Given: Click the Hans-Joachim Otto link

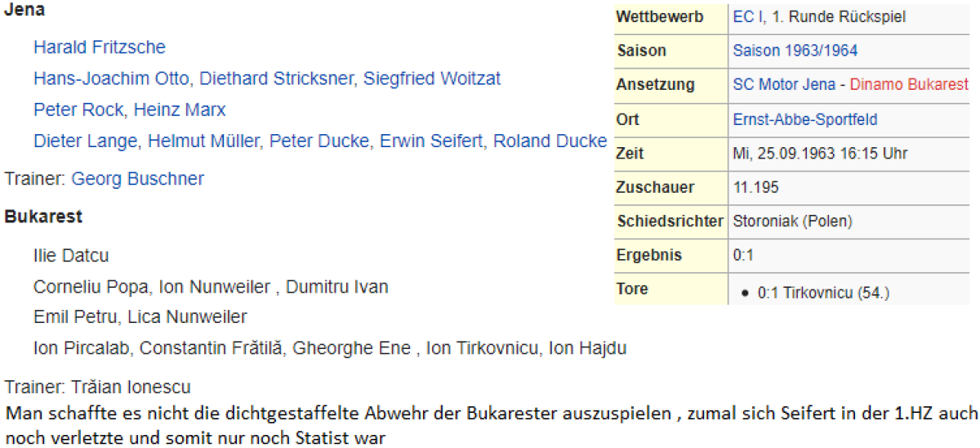Looking at the screenshot, I should pyautogui.click(x=113, y=78).
